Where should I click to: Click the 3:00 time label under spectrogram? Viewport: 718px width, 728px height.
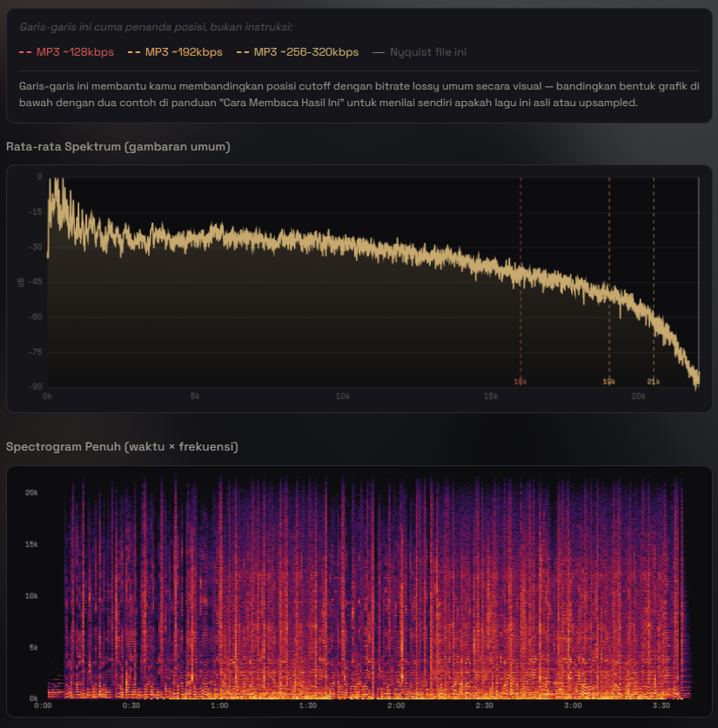[x=573, y=705]
